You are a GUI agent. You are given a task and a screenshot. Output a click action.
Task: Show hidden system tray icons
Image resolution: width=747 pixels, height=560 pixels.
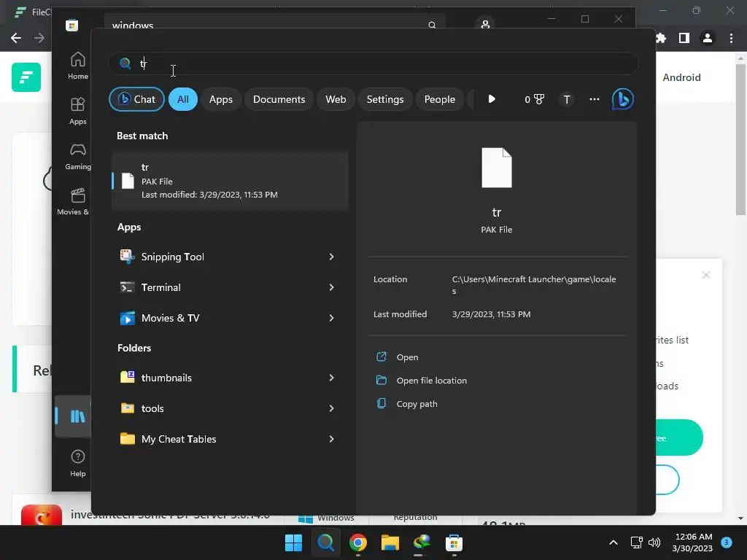tap(614, 542)
